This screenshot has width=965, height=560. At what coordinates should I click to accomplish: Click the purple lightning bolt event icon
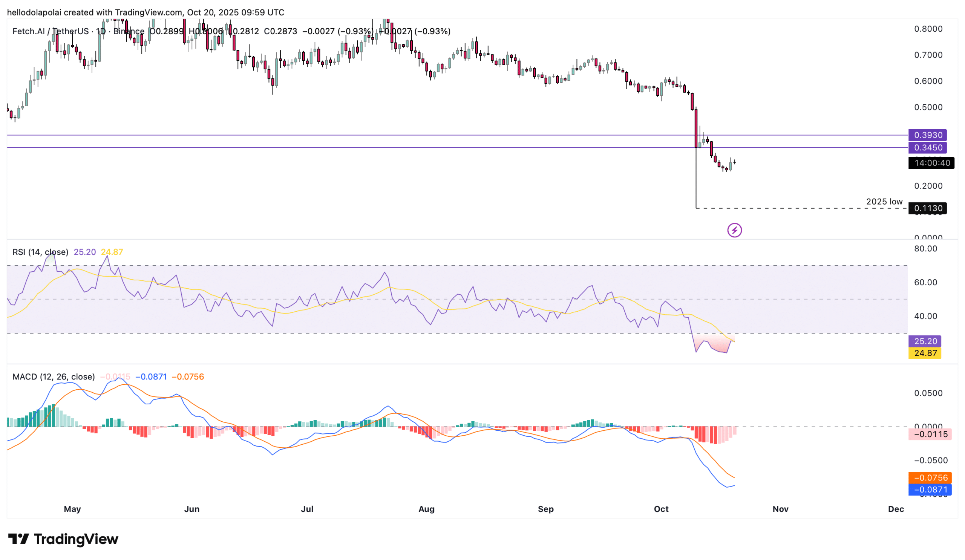pyautogui.click(x=734, y=230)
